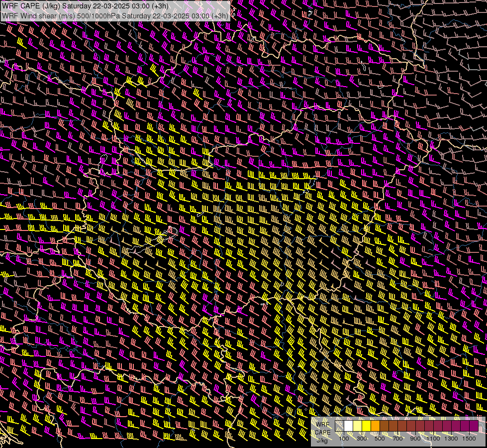Click the 500 legend value label
Screen dimensions: 487x448
[380, 439]
